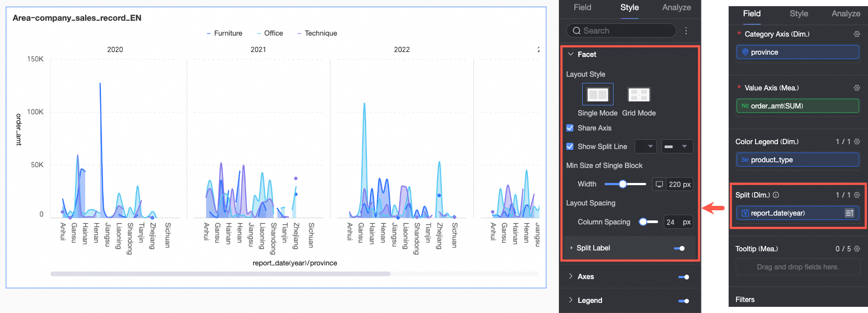The image size is (868, 313).
Task: Click the Split info help icon
Action: click(x=776, y=195)
